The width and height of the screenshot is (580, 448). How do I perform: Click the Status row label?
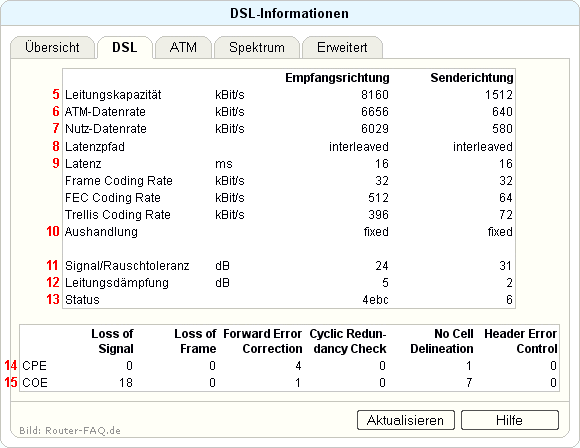[82, 300]
